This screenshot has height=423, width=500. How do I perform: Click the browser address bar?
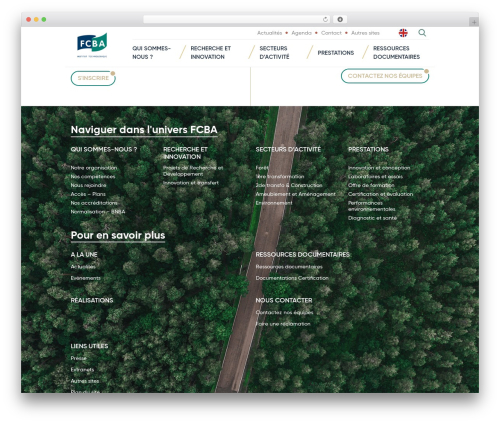tap(236, 19)
